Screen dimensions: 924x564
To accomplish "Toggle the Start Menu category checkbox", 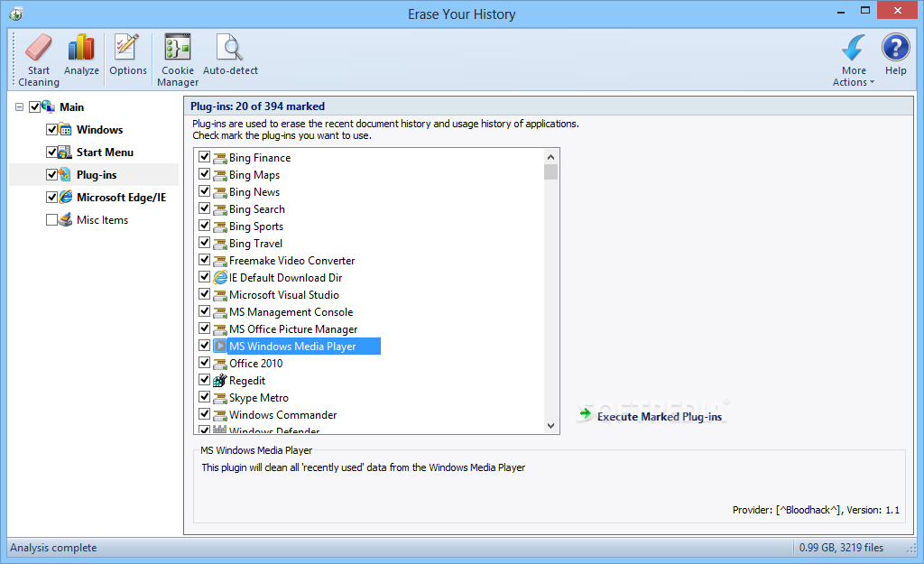I will [51, 152].
